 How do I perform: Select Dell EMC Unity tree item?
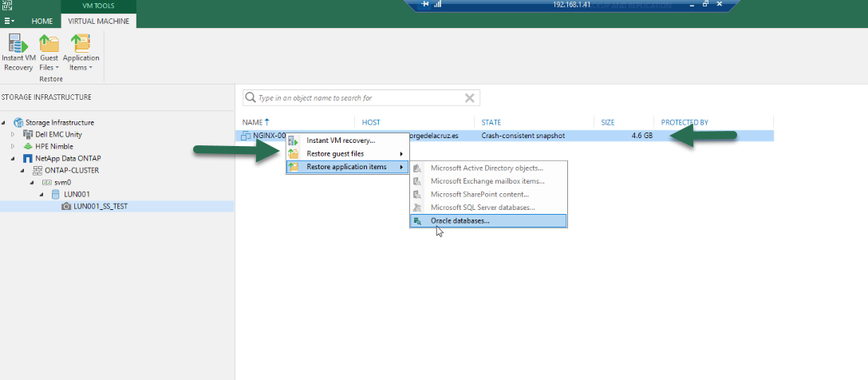click(59, 135)
